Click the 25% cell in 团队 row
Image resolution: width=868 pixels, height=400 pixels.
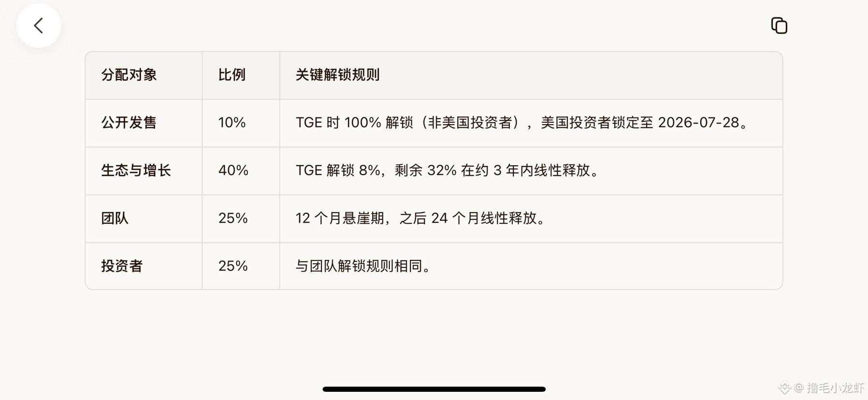233,218
